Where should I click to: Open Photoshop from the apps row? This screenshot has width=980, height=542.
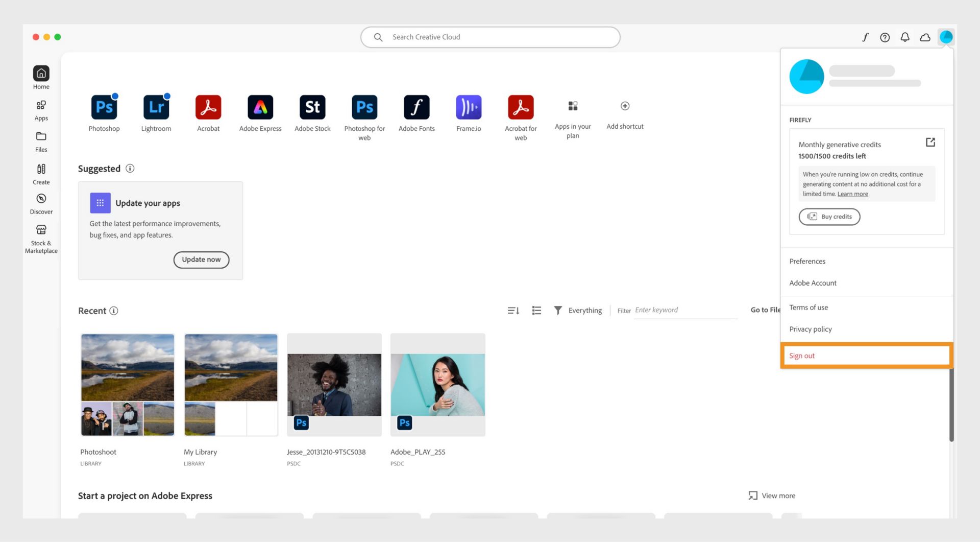(x=104, y=107)
